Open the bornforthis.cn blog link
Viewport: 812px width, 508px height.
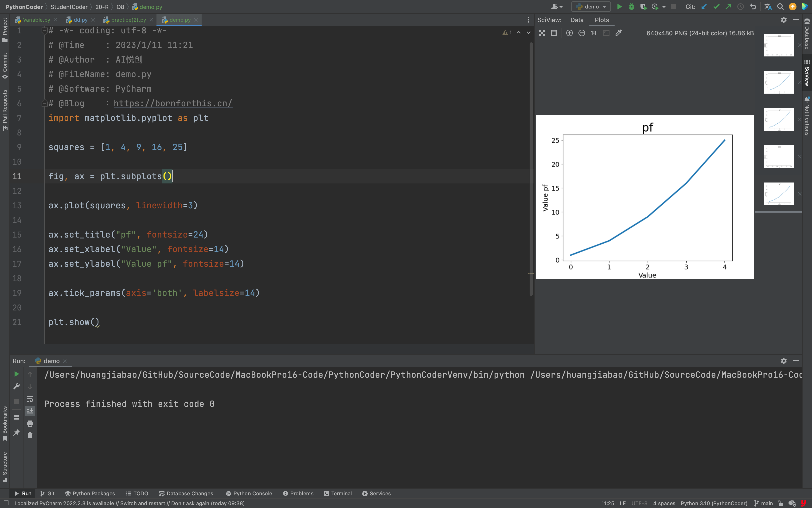tap(173, 103)
